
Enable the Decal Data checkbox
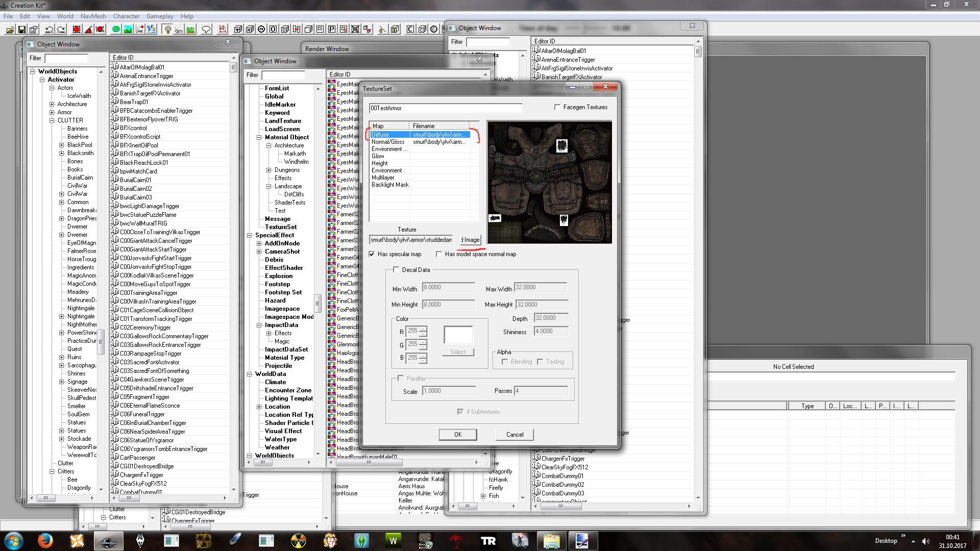tap(396, 269)
